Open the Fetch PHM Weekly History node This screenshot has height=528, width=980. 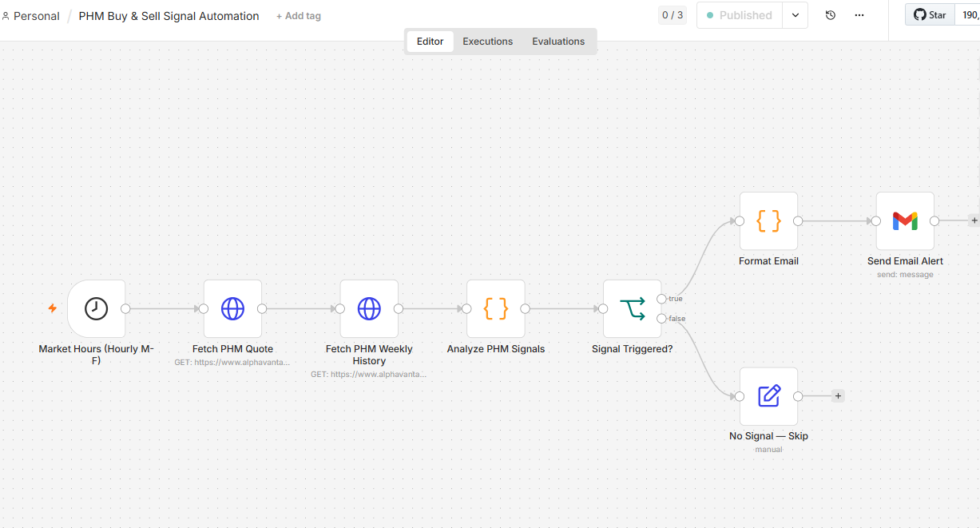click(x=369, y=308)
